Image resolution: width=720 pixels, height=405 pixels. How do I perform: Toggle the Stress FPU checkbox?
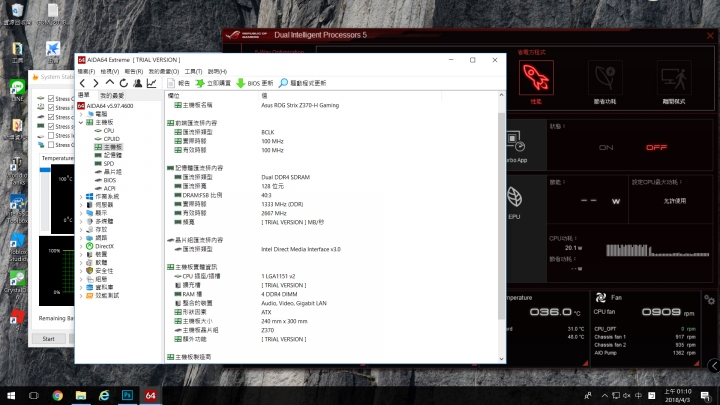click(x=51, y=108)
